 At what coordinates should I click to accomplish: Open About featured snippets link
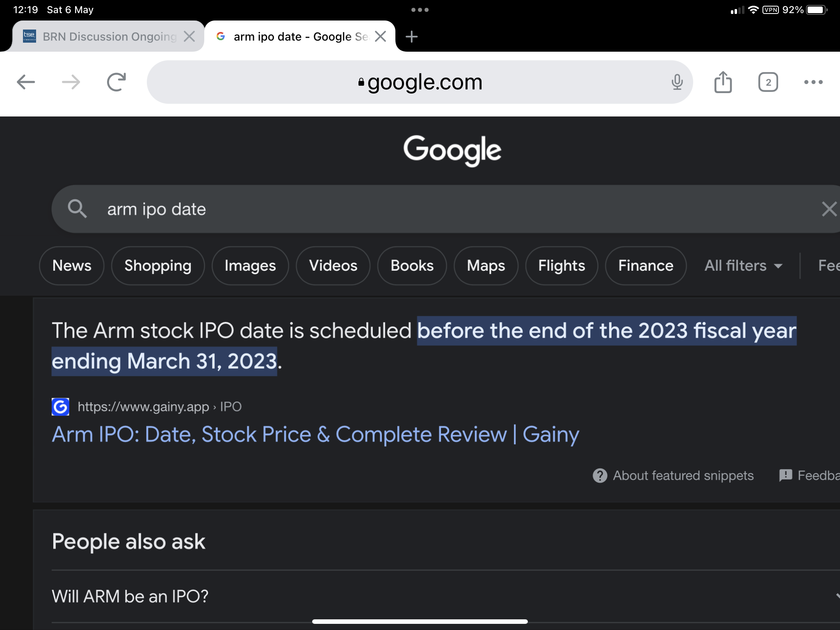[683, 476]
